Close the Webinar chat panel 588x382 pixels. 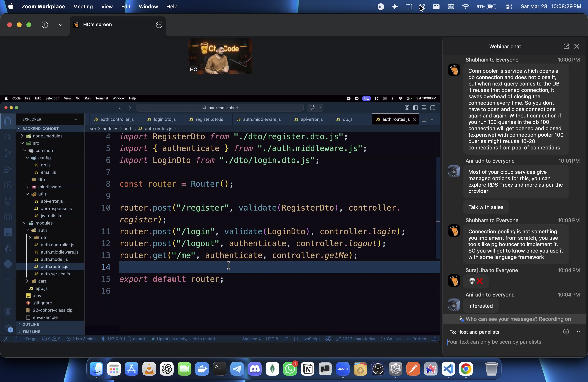(577, 46)
